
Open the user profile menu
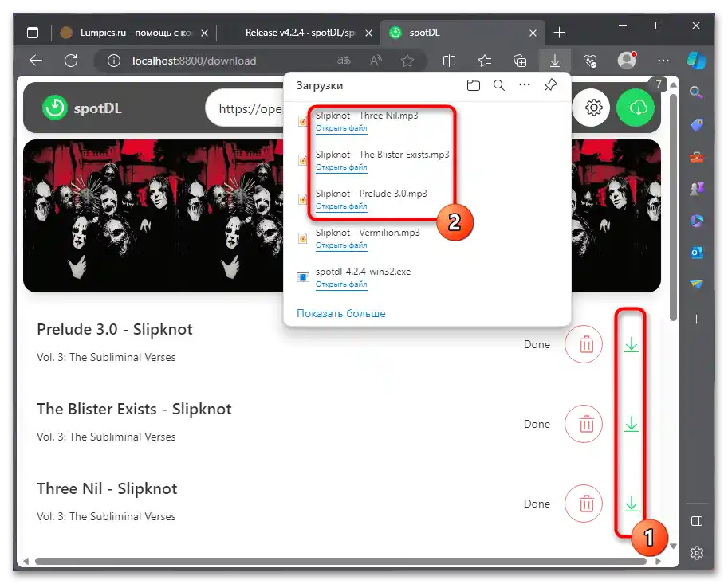coord(626,61)
